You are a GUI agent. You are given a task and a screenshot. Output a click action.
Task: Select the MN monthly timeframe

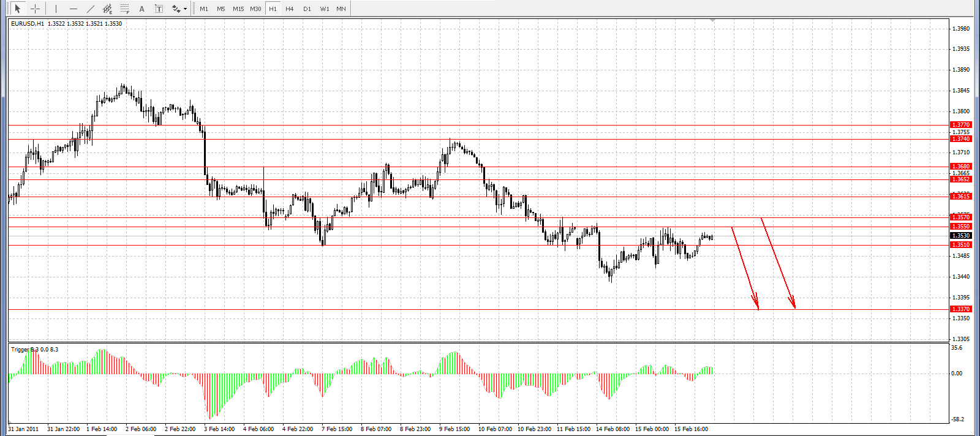341,9
